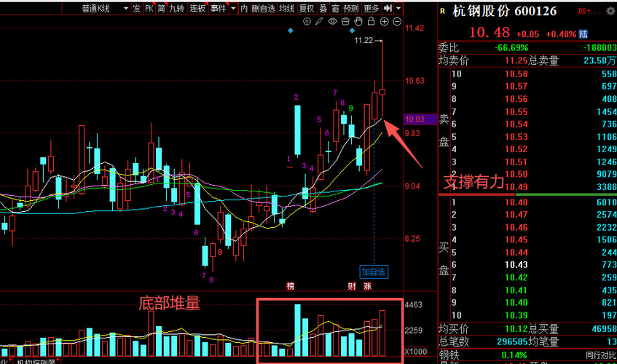Zoom out with the minus circle icon
The image size is (617, 364).
tap(397, 22)
